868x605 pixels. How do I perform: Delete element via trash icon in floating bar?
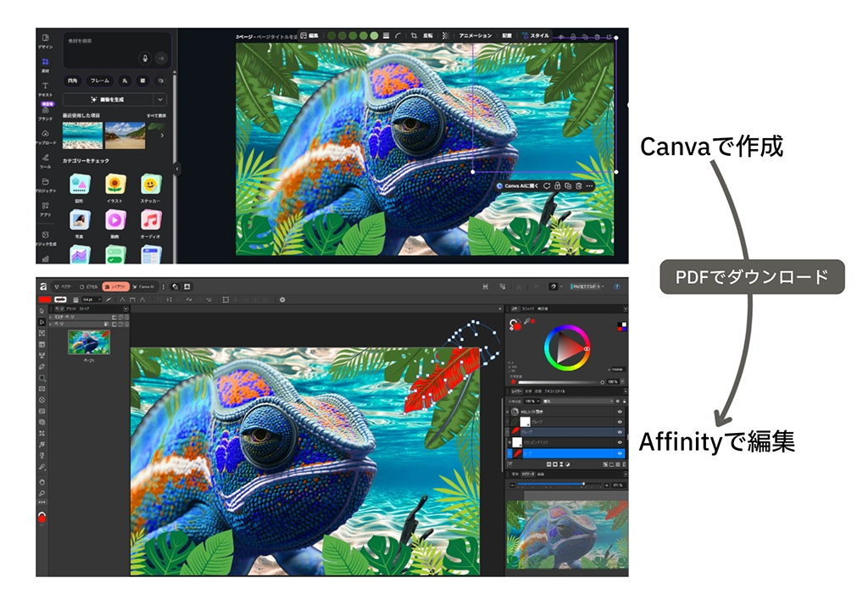click(x=578, y=186)
